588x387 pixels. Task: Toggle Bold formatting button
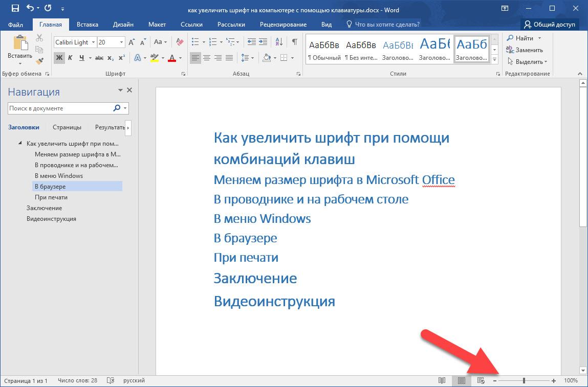click(x=59, y=58)
